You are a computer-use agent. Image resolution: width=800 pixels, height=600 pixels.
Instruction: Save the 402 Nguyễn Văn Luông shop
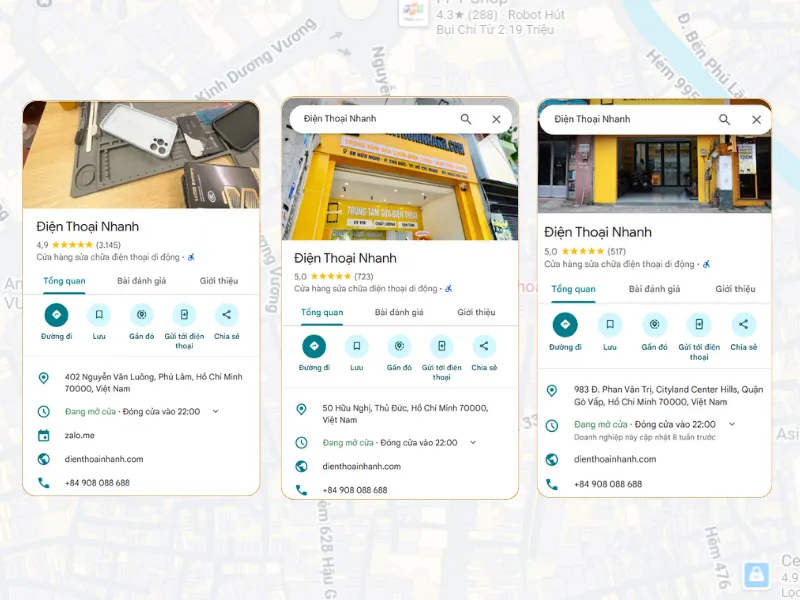[99, 315]
